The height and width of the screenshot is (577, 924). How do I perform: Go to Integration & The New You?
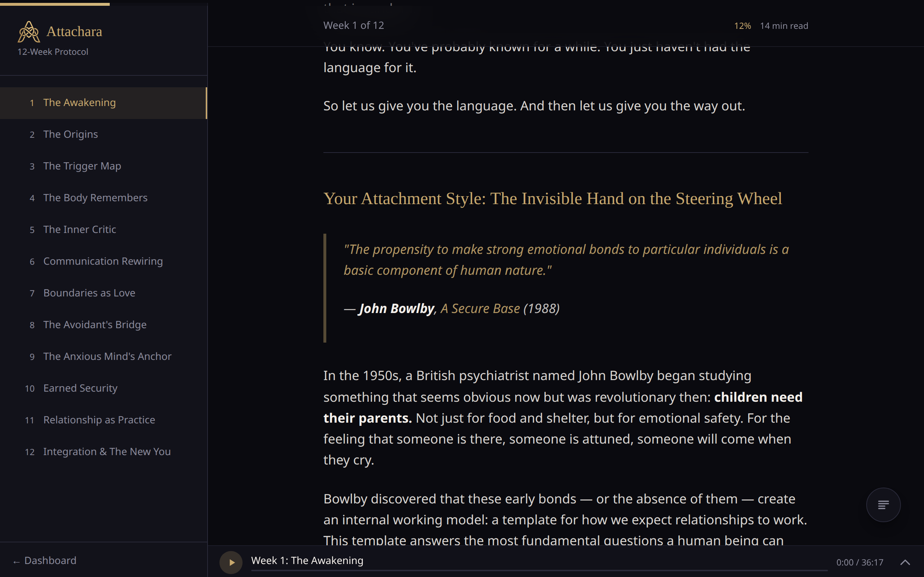(x=106, y=452)
